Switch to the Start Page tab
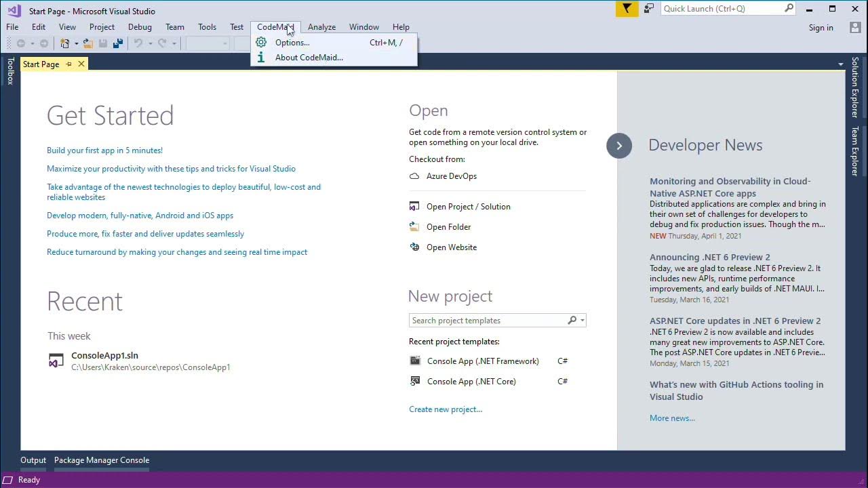The width and height of the screenshot is (868, 488). (41, 64)
